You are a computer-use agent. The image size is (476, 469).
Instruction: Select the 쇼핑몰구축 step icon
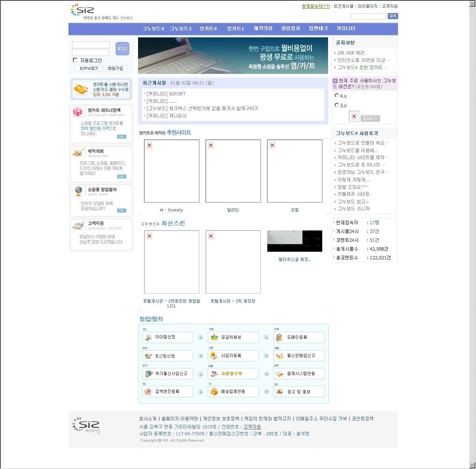[214, 374]
